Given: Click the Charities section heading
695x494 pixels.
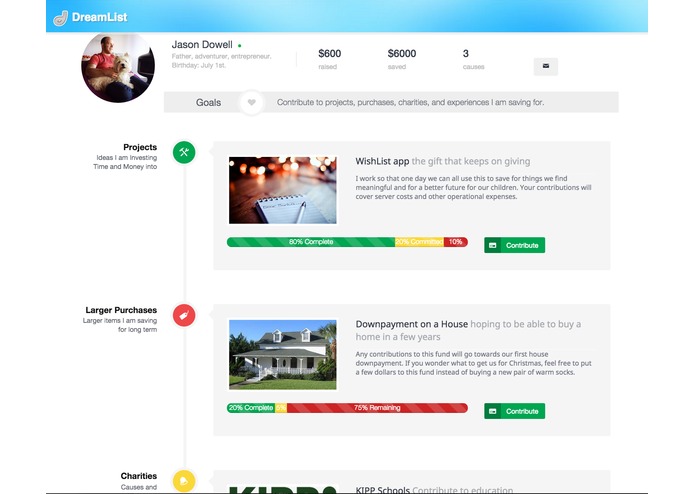Looking at the screenshot, I should [138, 476].
